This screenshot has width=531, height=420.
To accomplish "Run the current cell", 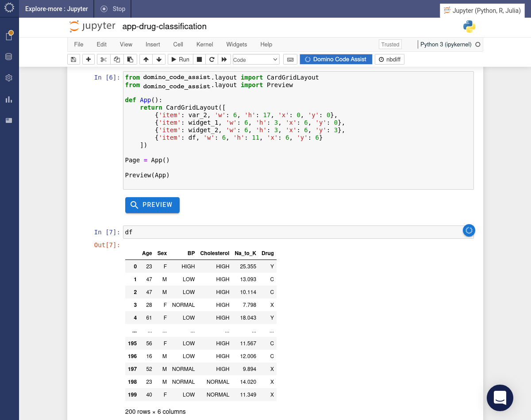I will tap(181, 59).
